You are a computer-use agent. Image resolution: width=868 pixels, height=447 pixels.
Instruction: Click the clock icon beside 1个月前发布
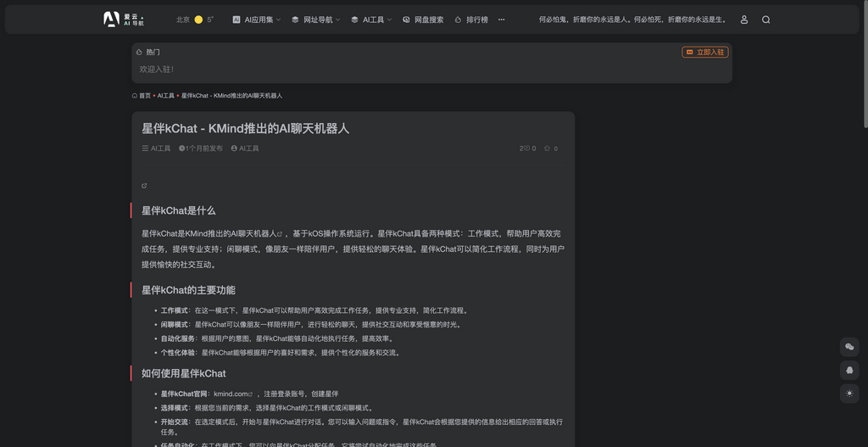[181, 148]
